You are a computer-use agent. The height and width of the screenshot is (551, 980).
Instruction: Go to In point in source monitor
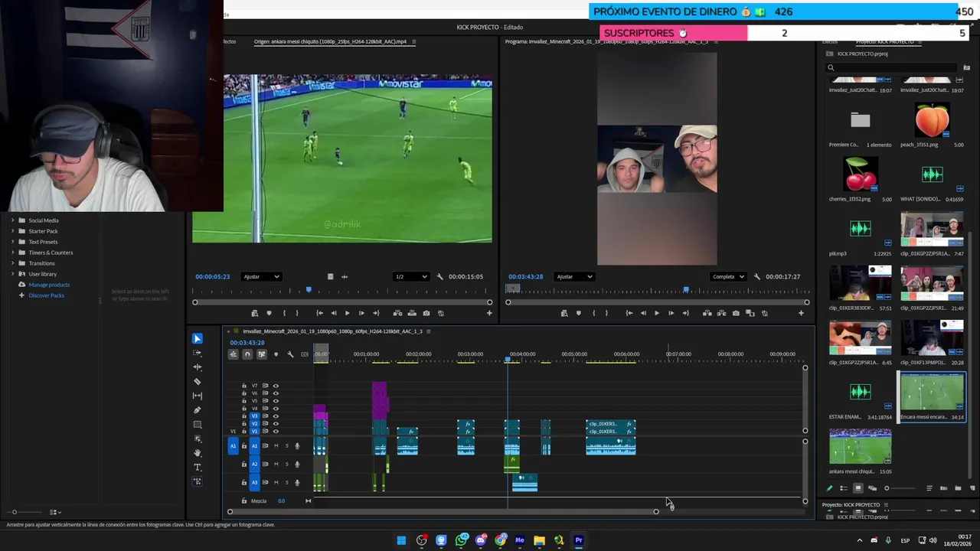tap(319, 313)
